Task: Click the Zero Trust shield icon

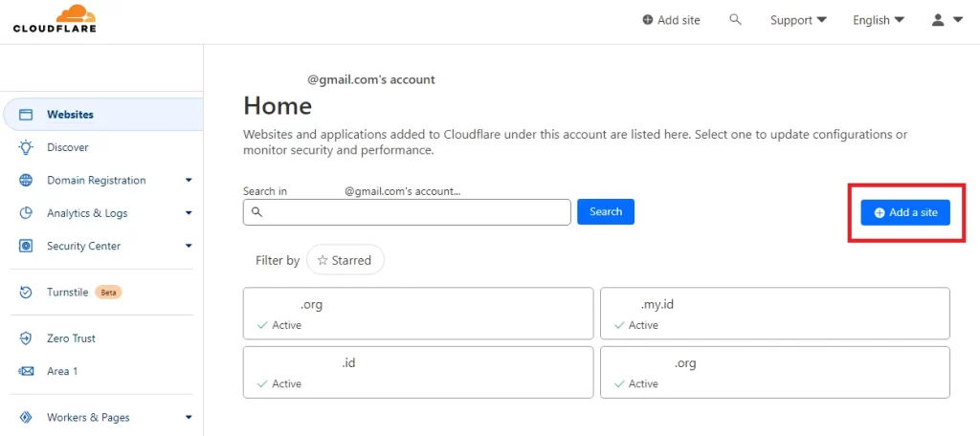Action: 26,338
